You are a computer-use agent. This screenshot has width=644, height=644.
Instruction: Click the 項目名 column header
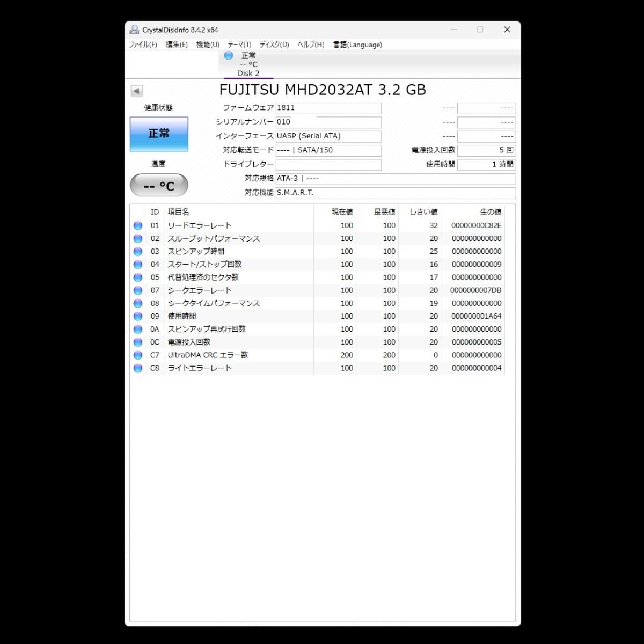239,212
